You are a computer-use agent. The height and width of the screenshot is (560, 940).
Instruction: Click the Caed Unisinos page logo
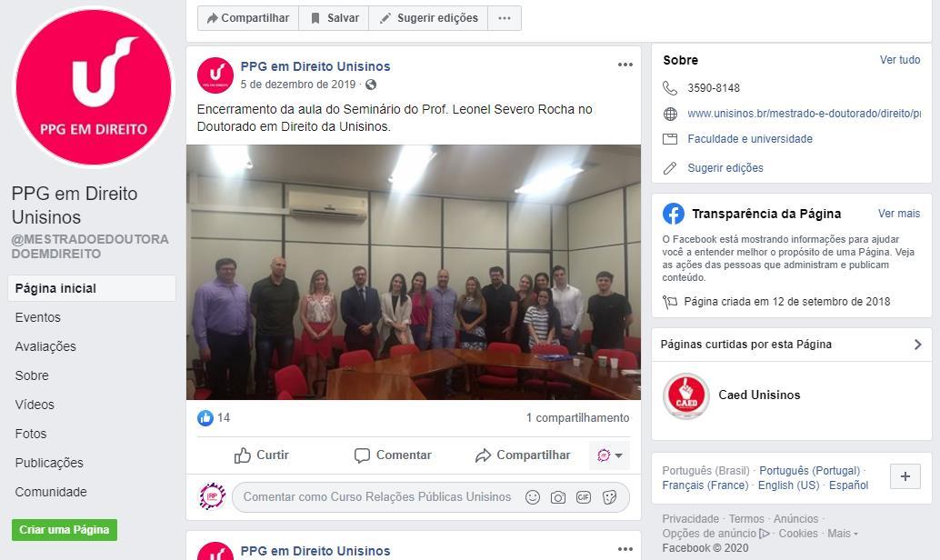[x=686, y=395]
